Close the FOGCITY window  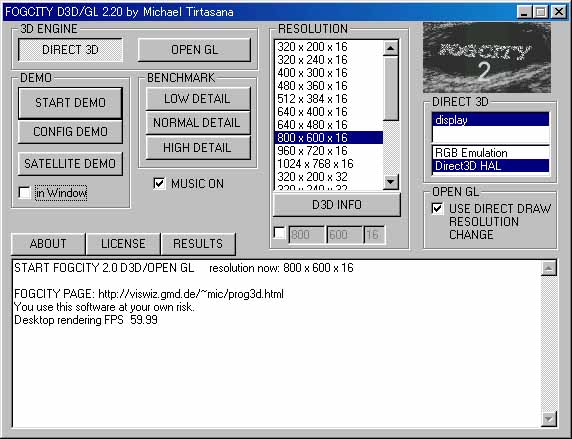558,12
